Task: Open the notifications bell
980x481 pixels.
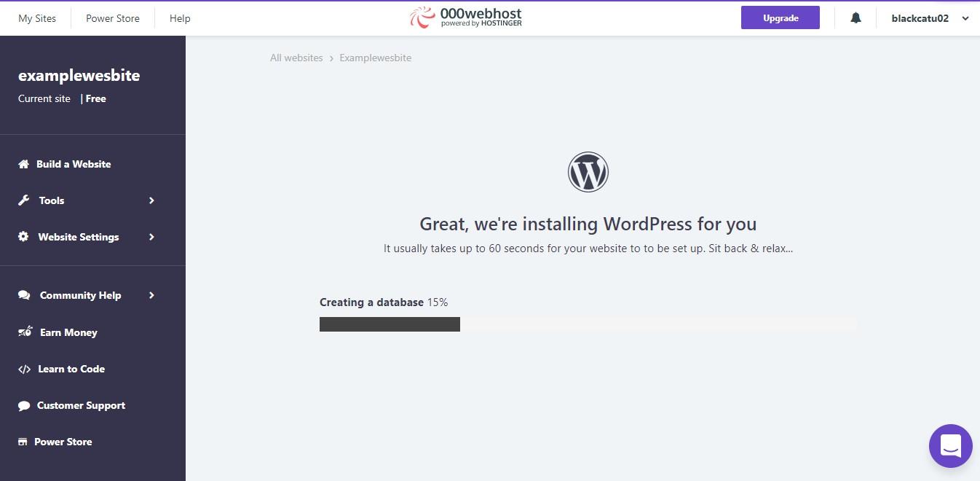Action: [856, 18]
